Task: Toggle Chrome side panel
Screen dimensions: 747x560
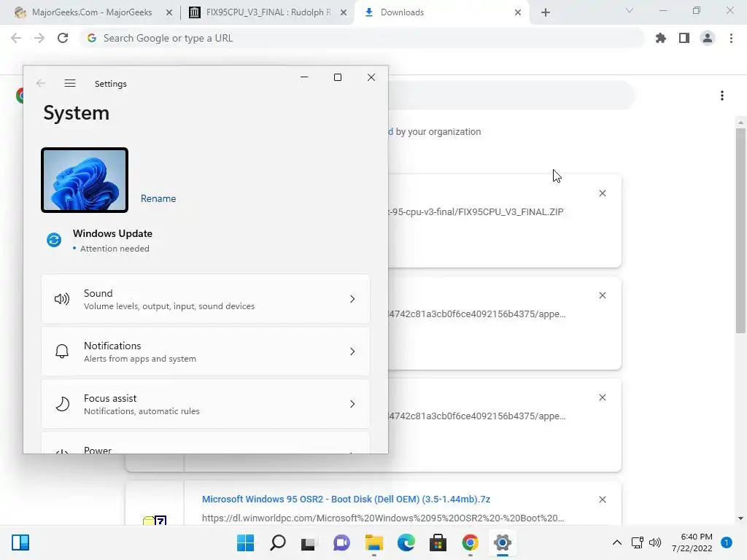Action: click(684, 38)
